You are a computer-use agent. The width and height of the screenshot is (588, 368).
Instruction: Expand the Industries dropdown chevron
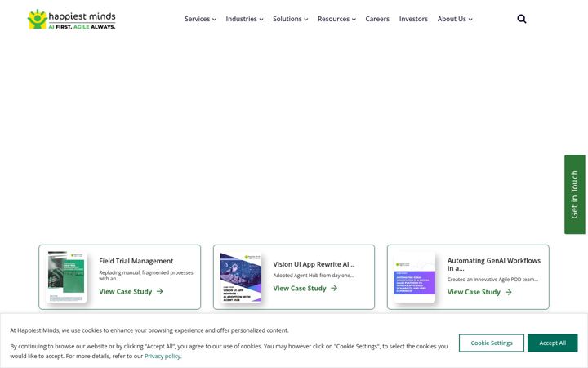261,20
